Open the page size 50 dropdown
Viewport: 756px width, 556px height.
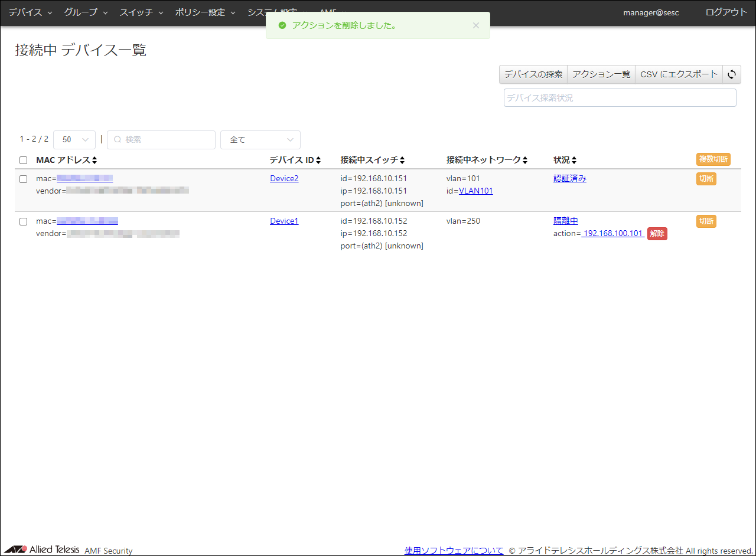coord(74,140)
